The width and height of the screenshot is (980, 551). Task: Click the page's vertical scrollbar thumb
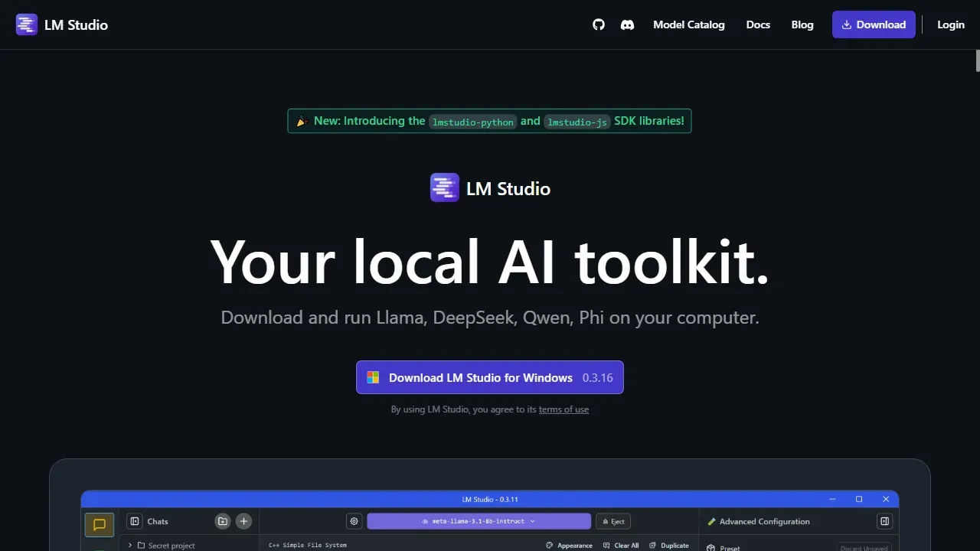click(978, 60)
